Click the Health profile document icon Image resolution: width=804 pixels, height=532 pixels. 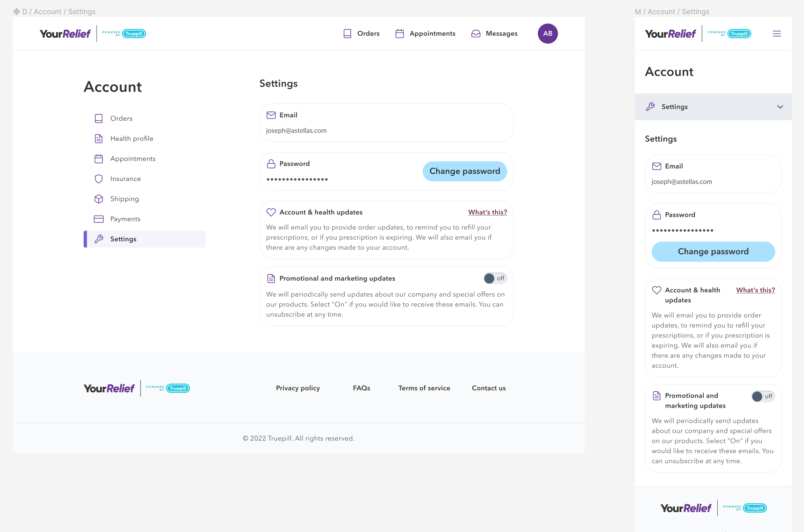tap(99, 138)
